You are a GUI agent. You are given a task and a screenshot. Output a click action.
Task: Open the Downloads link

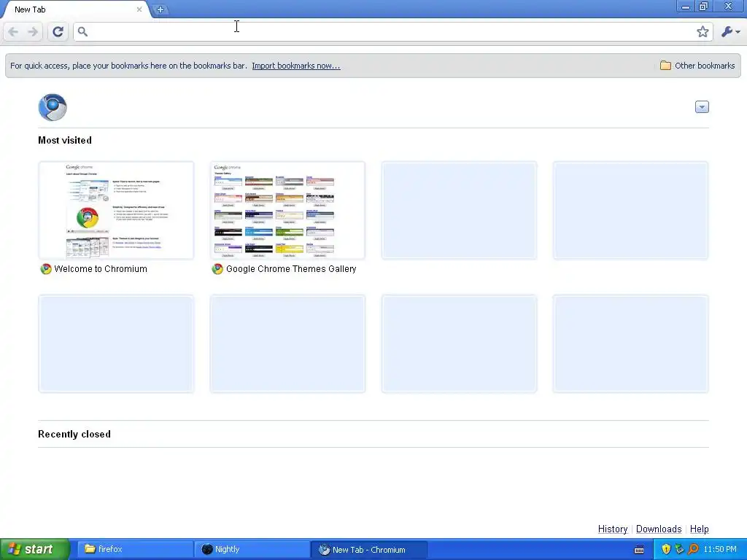[x=659, y=529]
